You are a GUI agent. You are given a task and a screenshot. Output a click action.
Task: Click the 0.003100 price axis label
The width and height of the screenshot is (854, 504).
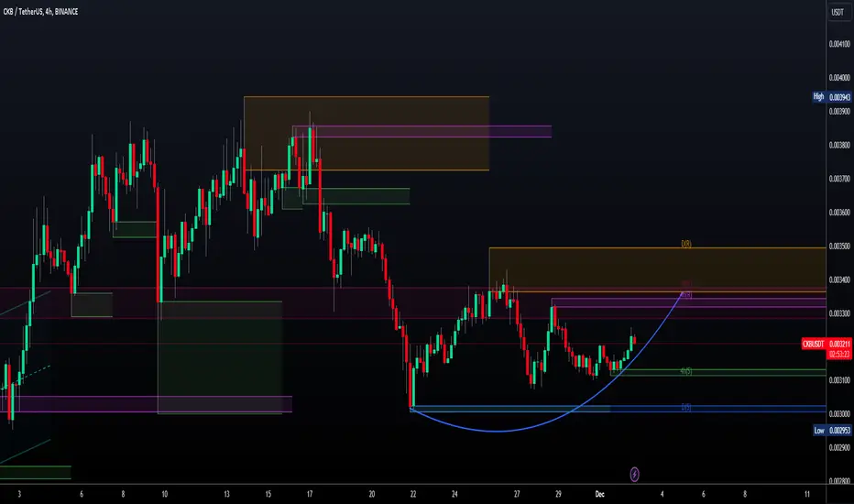pyautogui.click(x=839, y=380)
